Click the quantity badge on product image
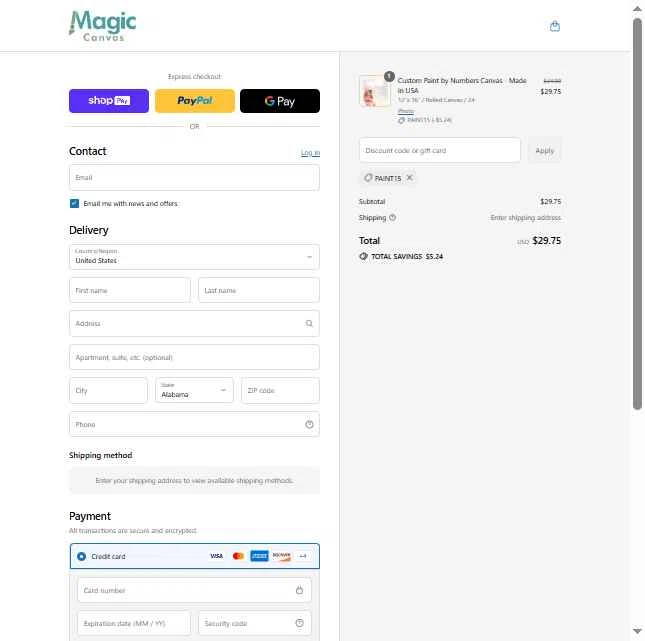Screen dimensions: 645x641 coord(389,76)
